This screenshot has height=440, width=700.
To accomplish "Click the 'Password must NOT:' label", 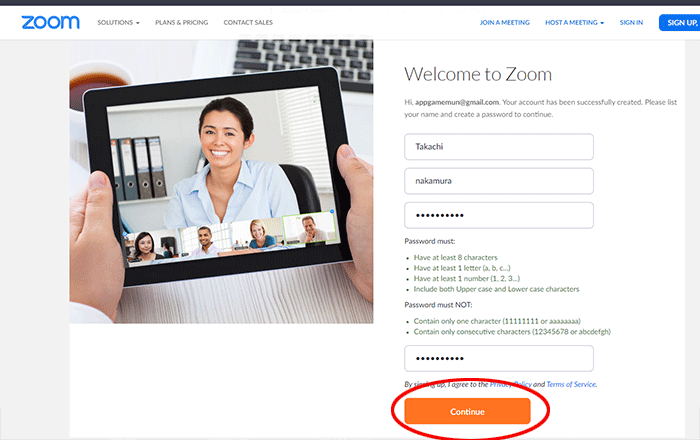I will [x=438, y=305].
